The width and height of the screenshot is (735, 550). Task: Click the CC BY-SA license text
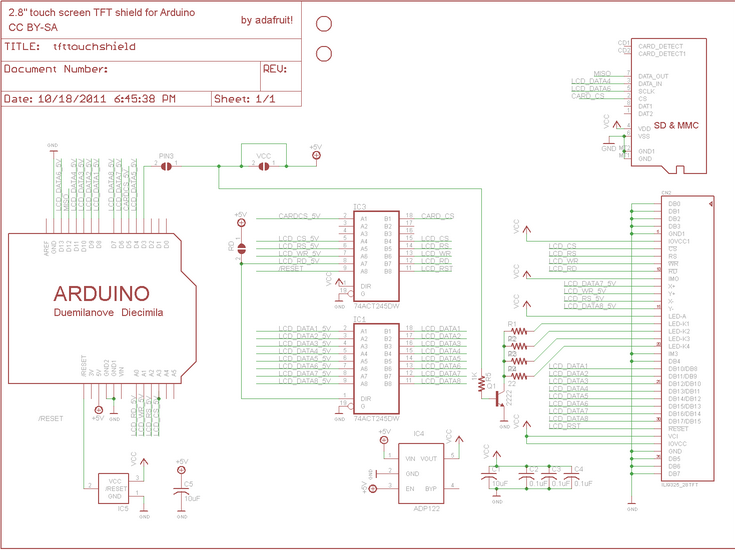[33, 28]
